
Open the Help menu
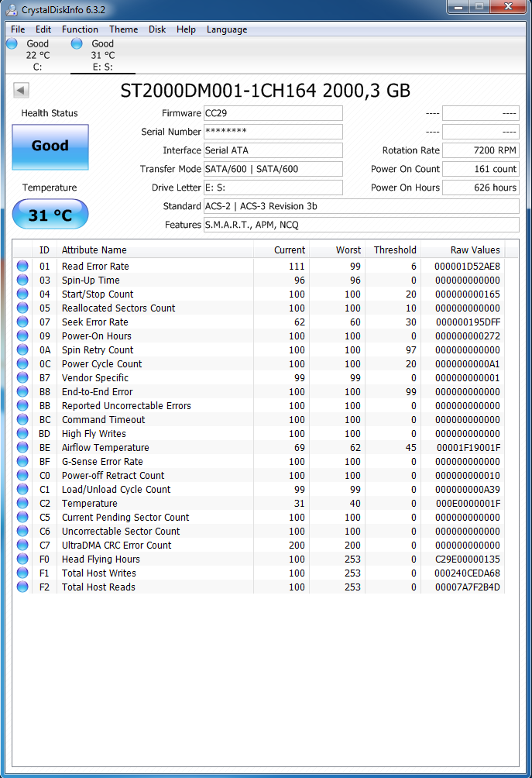[186, 29]
